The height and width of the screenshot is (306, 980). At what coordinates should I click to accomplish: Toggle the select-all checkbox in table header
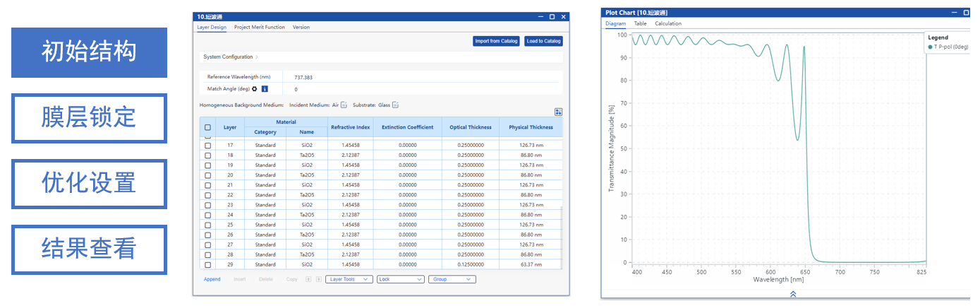coord(207,128)
